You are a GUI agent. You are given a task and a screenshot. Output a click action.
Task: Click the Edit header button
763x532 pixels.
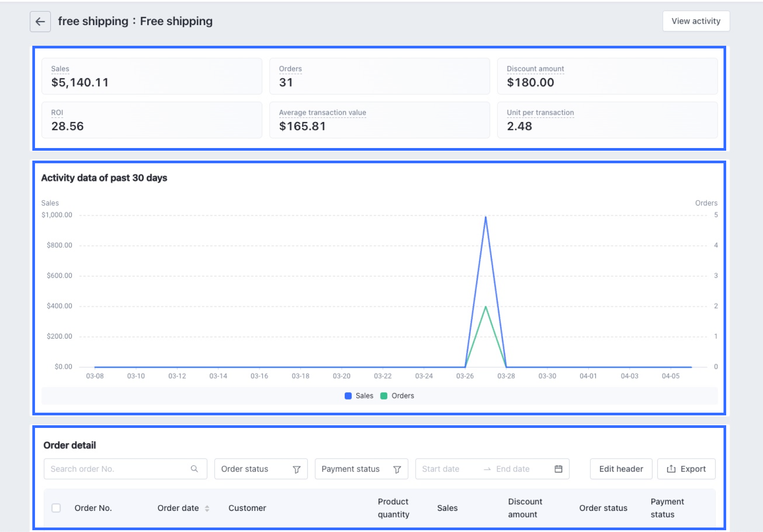click(x=621, y=469)
